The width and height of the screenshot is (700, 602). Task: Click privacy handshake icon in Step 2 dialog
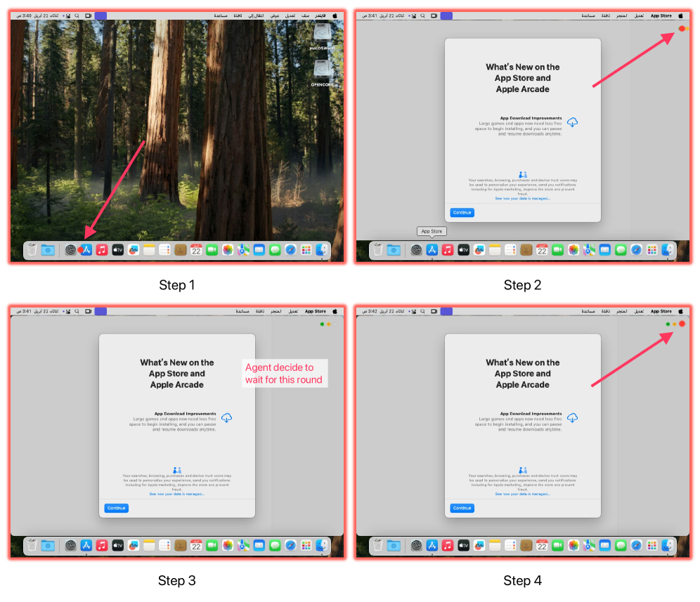[523, 174]
